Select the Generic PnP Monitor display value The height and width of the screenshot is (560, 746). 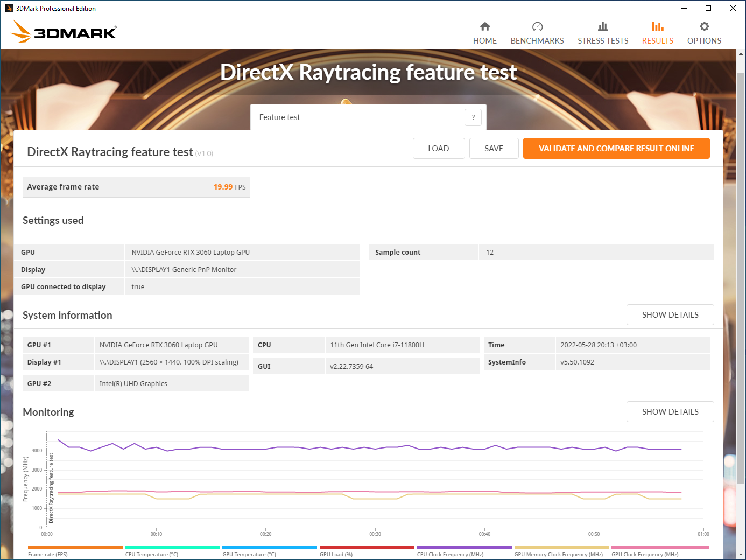click(x=184, y=269)
